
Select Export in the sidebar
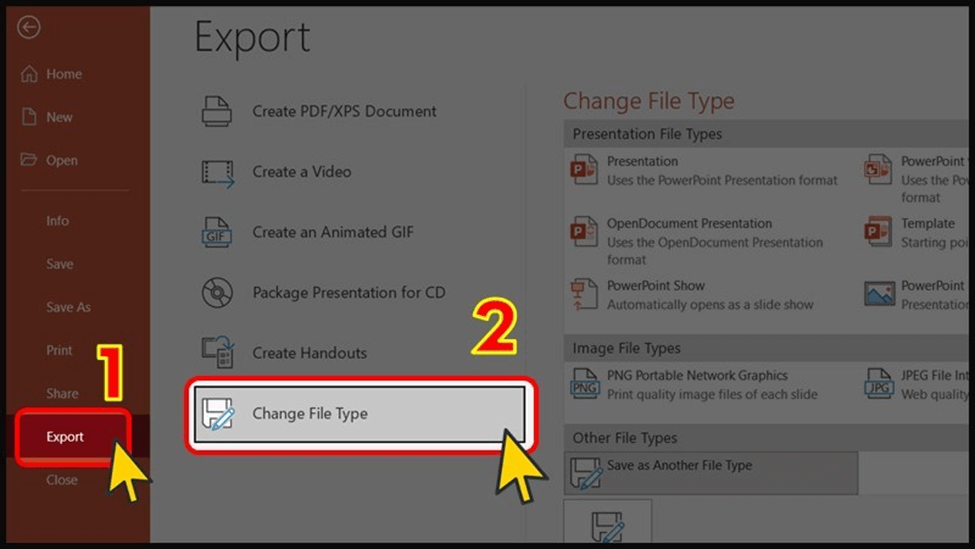(x=65, y=436)
